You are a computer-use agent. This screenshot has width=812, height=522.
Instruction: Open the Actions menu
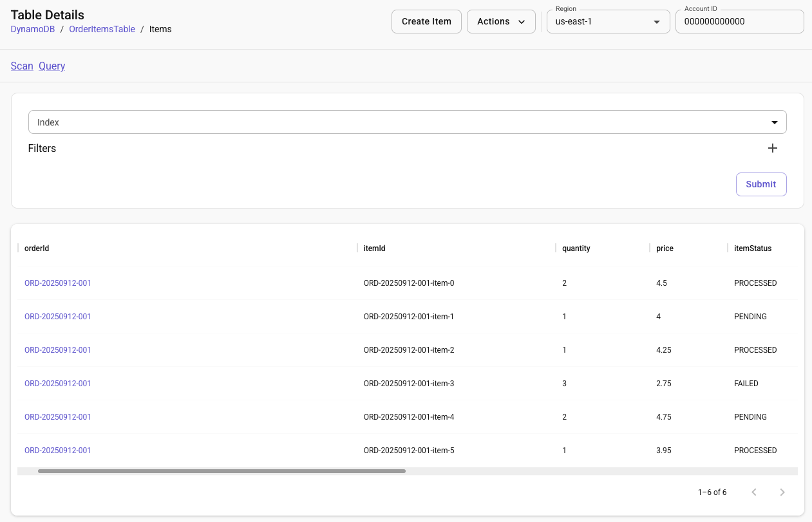click(x=501, y=21)
